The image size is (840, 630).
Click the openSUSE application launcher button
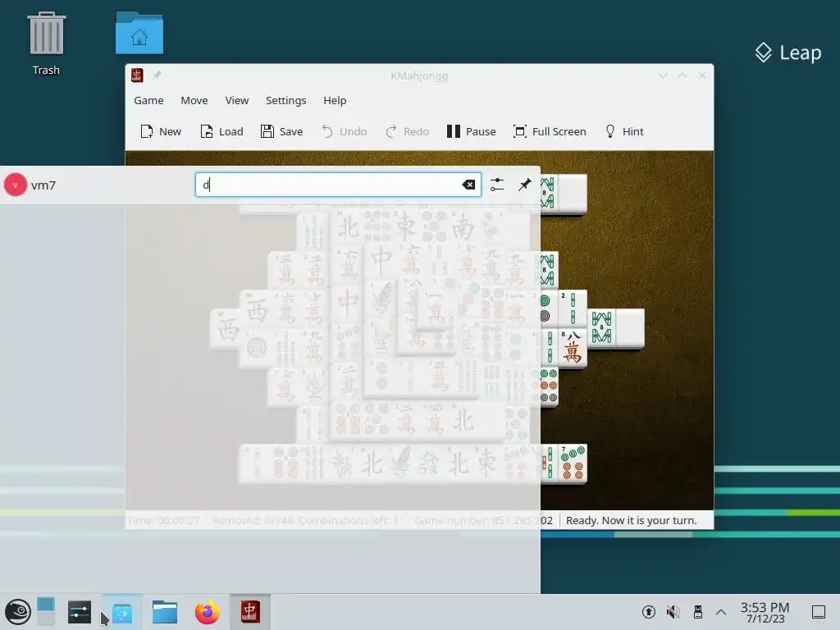18,612
